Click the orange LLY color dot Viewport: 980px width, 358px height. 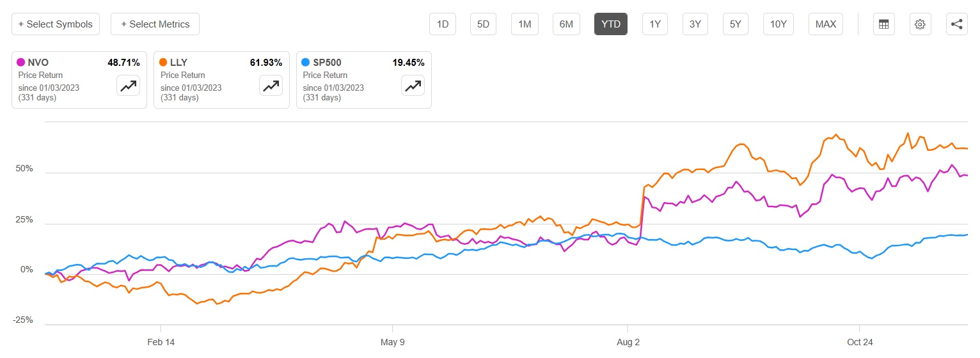point(164,63)
